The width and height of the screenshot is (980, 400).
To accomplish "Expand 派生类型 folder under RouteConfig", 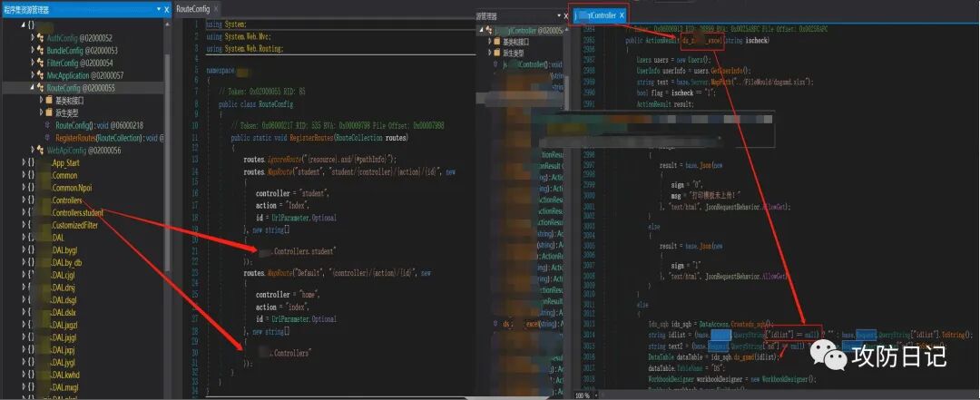I will [x=41, y=113].
